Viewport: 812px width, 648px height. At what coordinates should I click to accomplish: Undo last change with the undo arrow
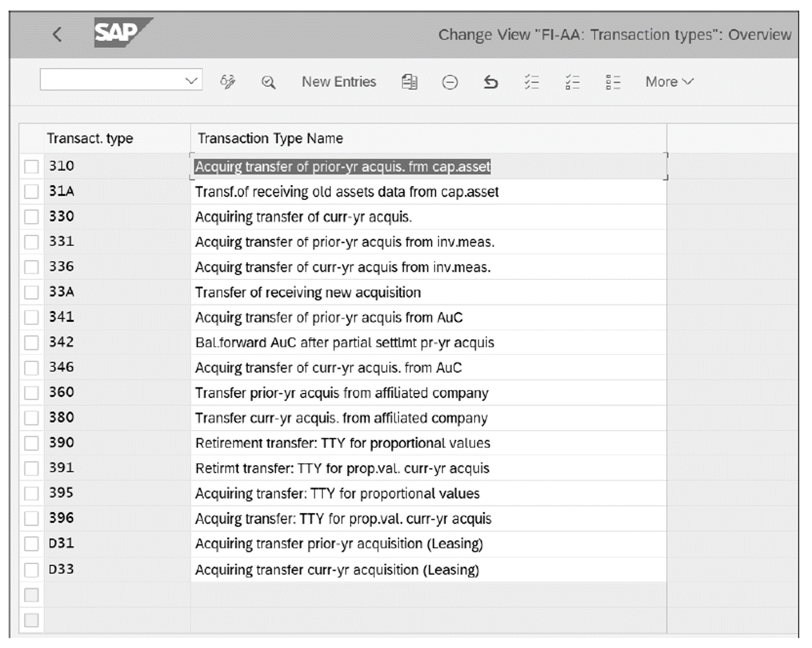491,81
